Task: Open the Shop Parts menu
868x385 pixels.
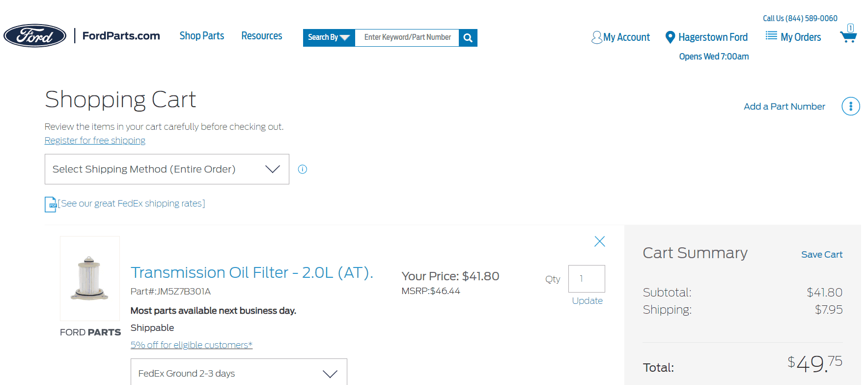Action: [201, 36]
